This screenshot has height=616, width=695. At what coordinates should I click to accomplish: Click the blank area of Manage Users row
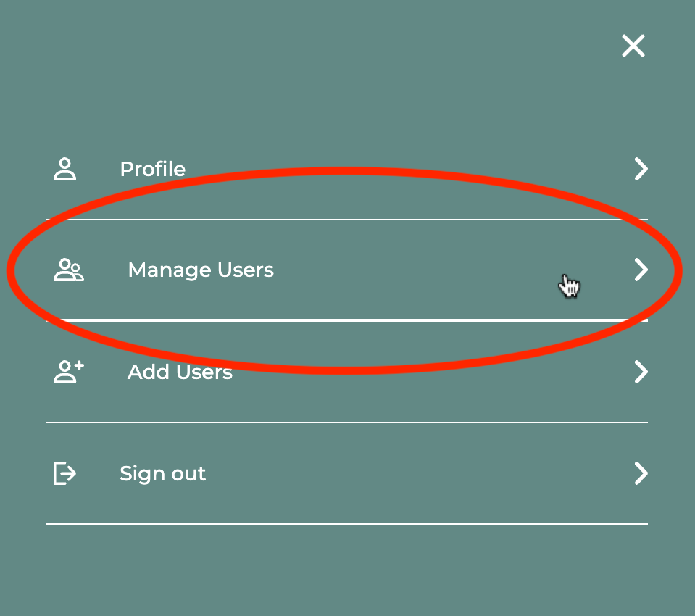point(399,270)
